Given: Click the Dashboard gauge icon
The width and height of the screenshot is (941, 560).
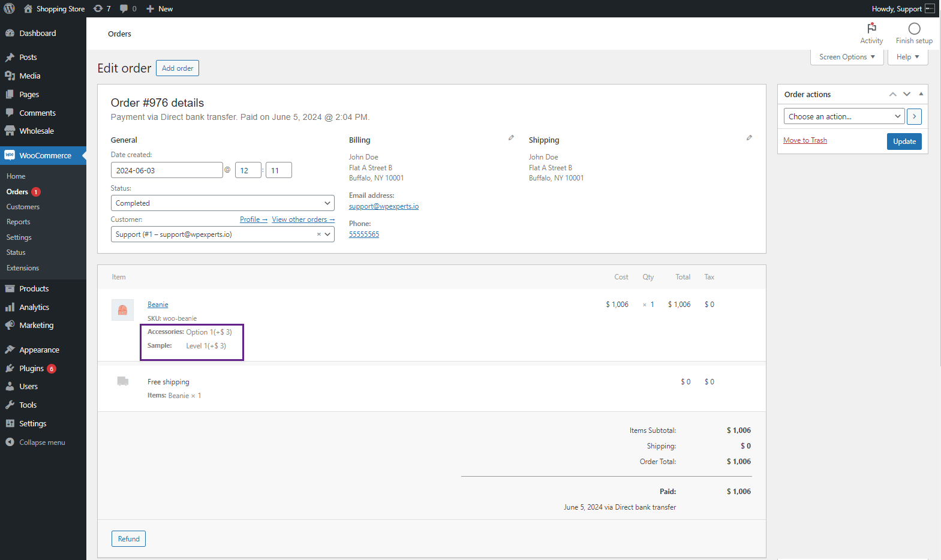Looking at the screenshot, I should (10, 33).
